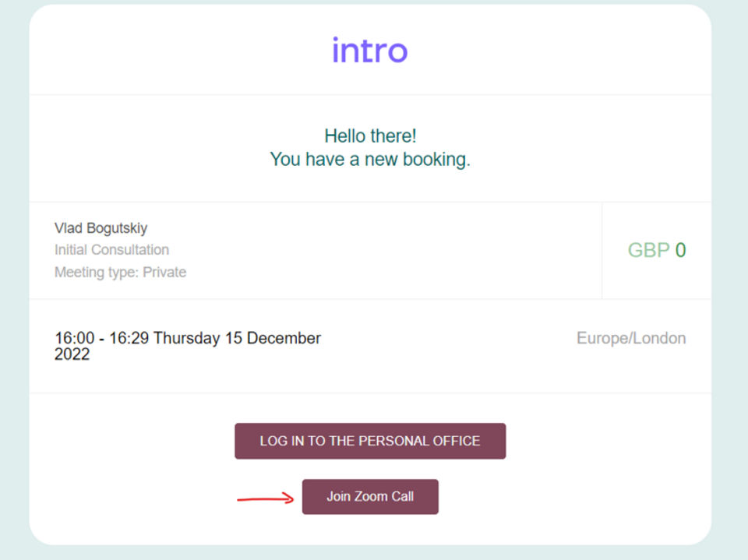
Task: Click the GBP currency label
Action: click(x=648, y=250)
